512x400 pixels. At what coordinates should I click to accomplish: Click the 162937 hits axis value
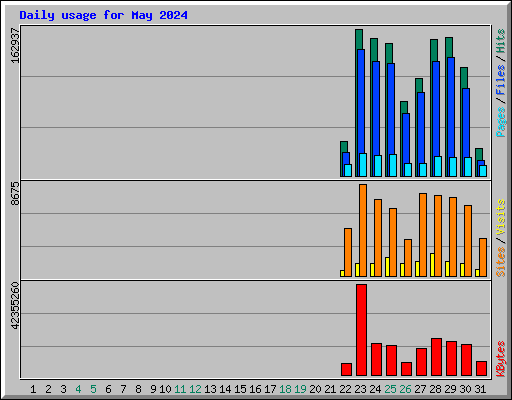click(15, 45)
